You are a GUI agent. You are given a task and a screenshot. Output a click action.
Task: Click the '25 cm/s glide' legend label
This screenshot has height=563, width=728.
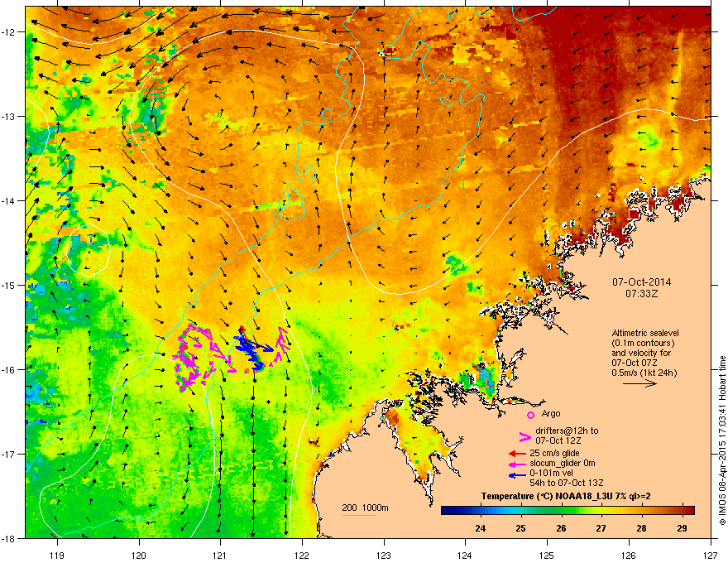coord(554,453)
